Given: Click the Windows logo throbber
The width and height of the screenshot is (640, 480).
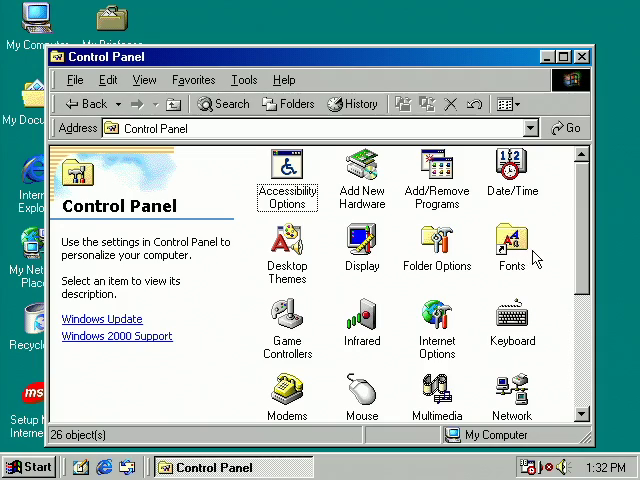Looking at the screenshot, I should click(x=571, y=80).
